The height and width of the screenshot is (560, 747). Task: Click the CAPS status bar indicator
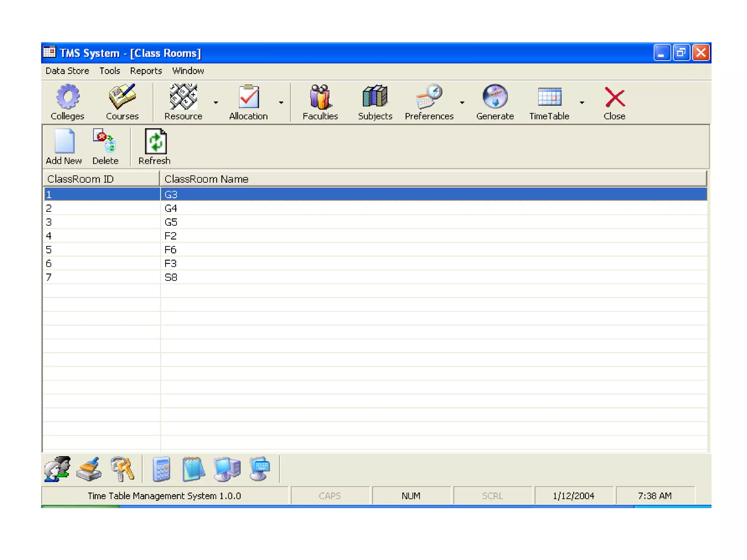click(x=330, y=496)
